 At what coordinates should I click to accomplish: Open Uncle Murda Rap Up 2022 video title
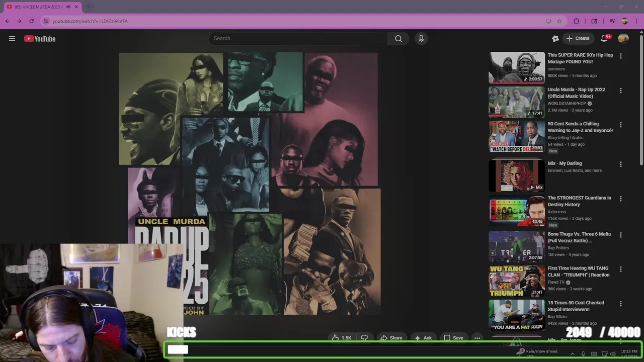pos(577,93)
